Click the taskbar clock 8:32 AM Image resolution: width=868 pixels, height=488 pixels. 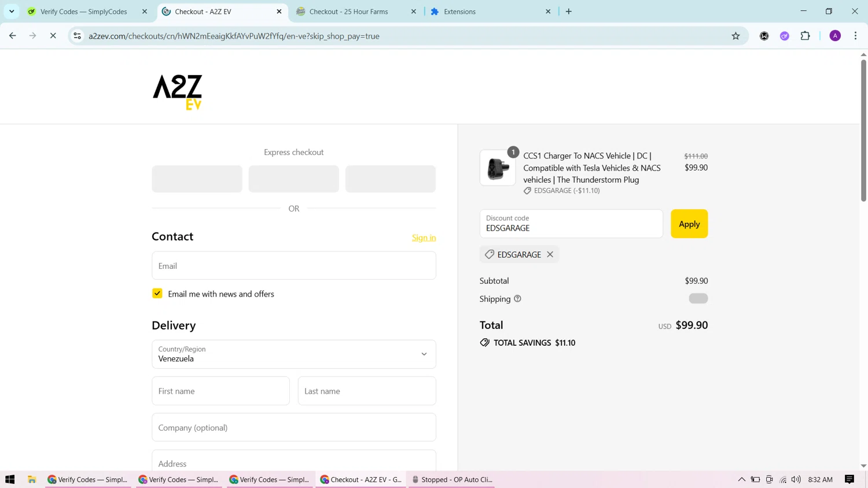click(820, 479)
